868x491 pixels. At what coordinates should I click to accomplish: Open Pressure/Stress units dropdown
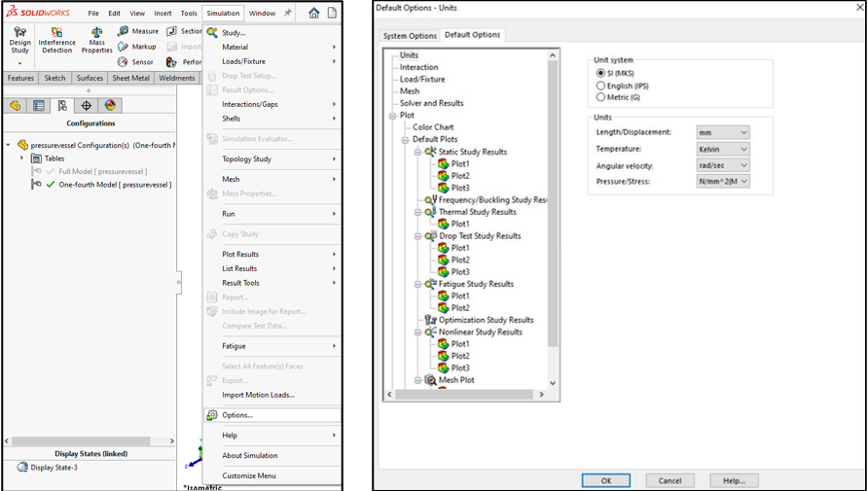click(723, 182)
